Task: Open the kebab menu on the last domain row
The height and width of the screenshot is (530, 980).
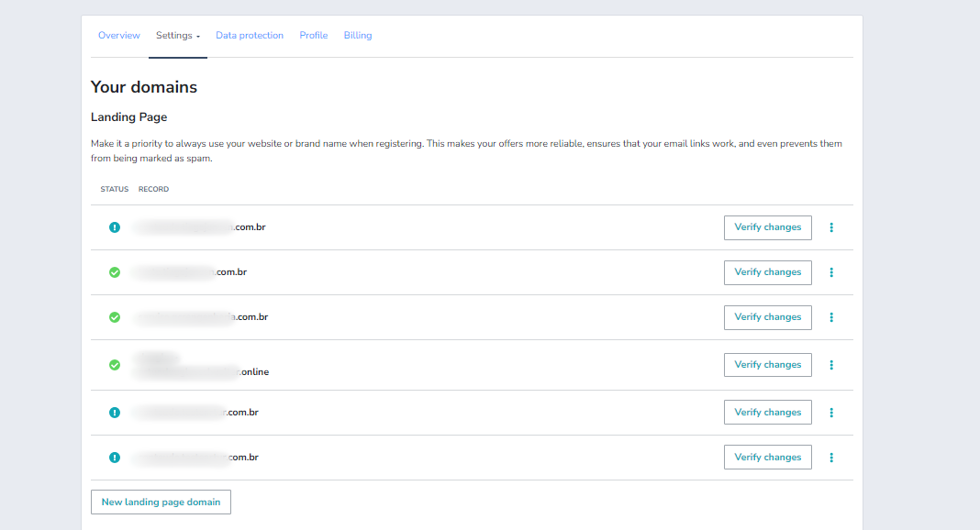Action: (831, 457)
